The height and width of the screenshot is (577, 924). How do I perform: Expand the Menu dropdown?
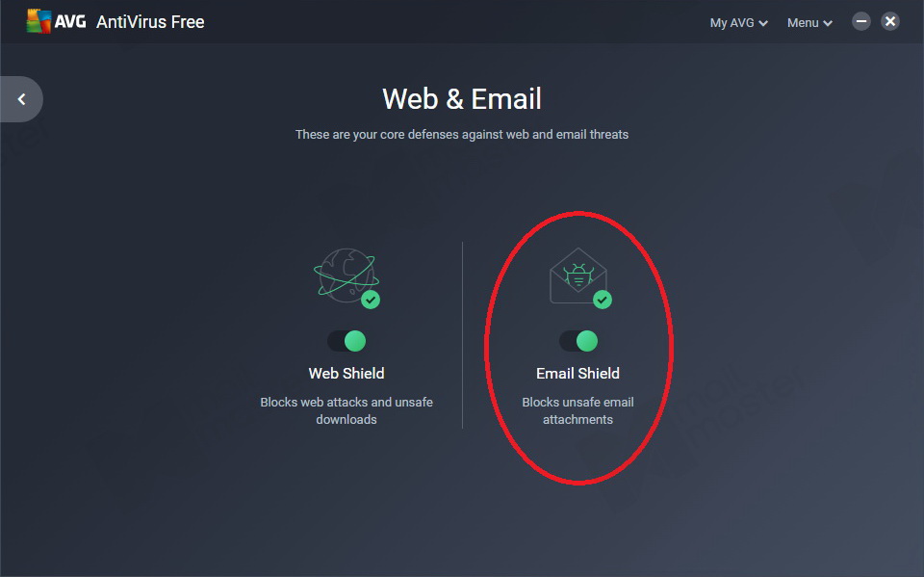point(809,23)
